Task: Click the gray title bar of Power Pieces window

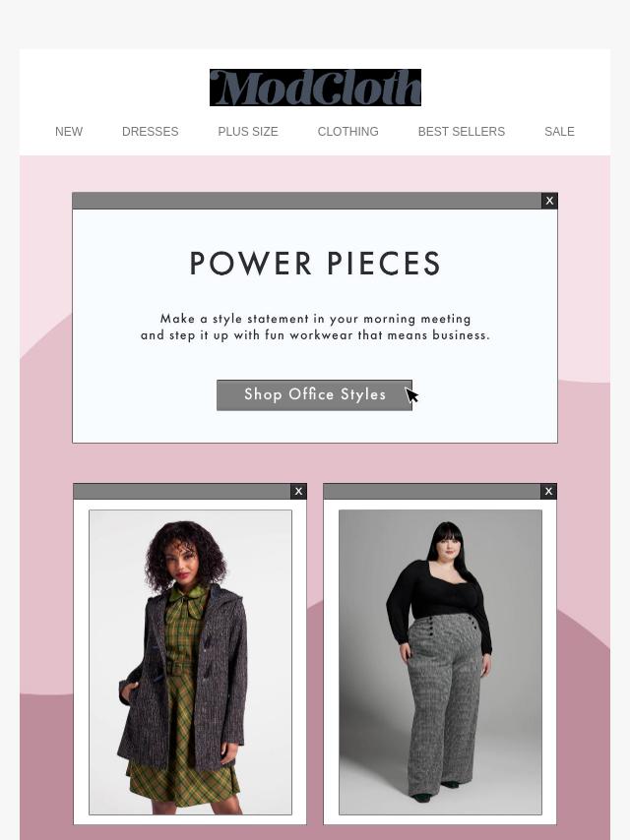Action: pos(307,201)
